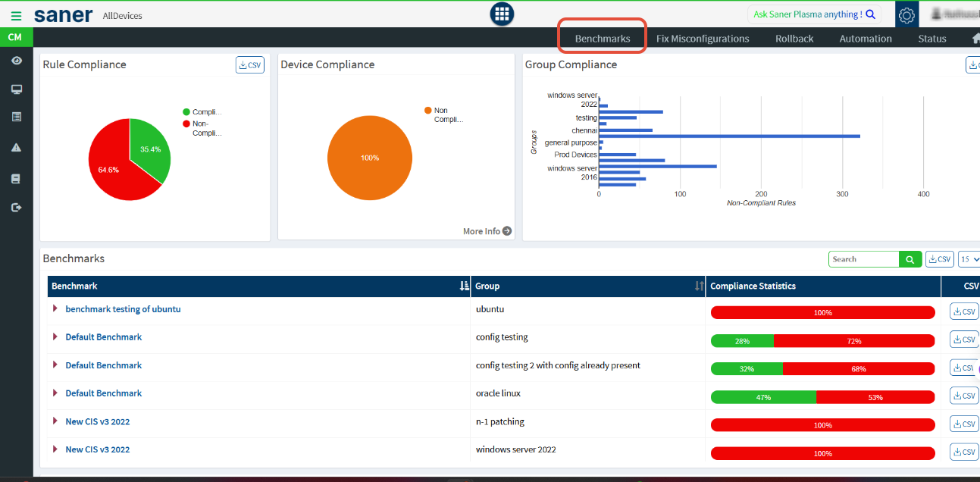Open the Benchmarks tab
The width and height of the screenshot is (980, 482).
coord(603,39)
